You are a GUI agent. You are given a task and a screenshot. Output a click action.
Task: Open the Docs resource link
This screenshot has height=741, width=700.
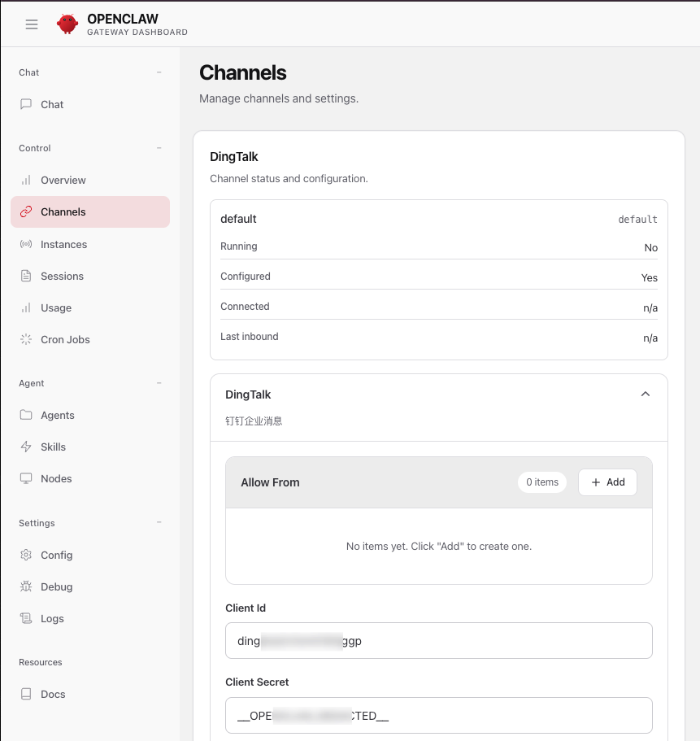click(53, 694)
